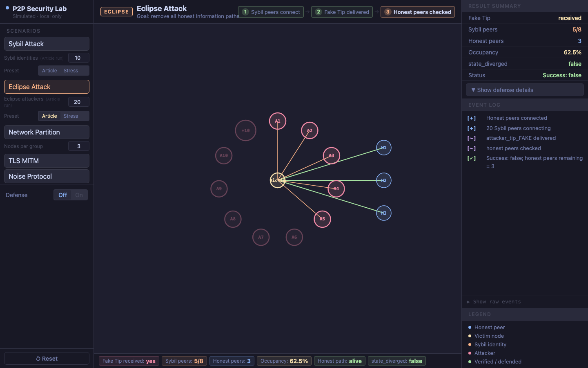This screenshot has width=588, height=368.
Task: Edit the Eclipse attackers field
Action: [x=79, y=102]
